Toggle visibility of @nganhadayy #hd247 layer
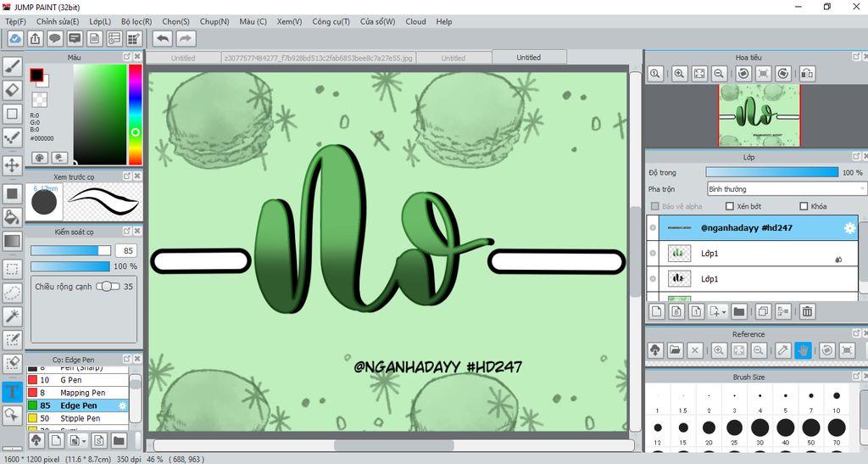 [x=653, y=227]
